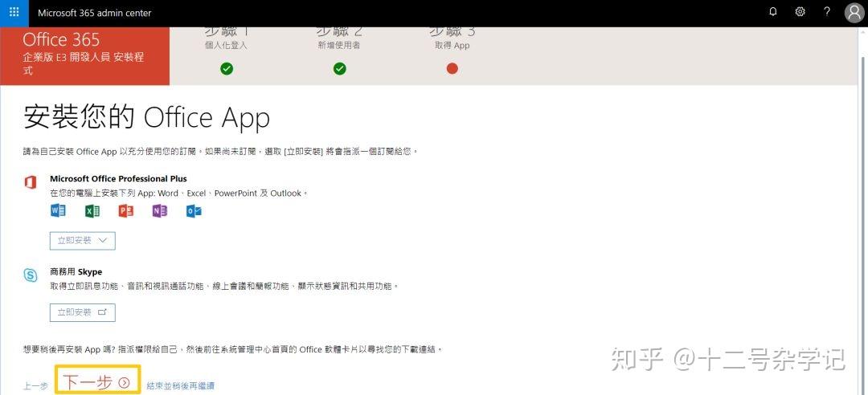Click the 安裝您的 Office App heading
The width and height of the screenshot is (868, 395).
147,117
